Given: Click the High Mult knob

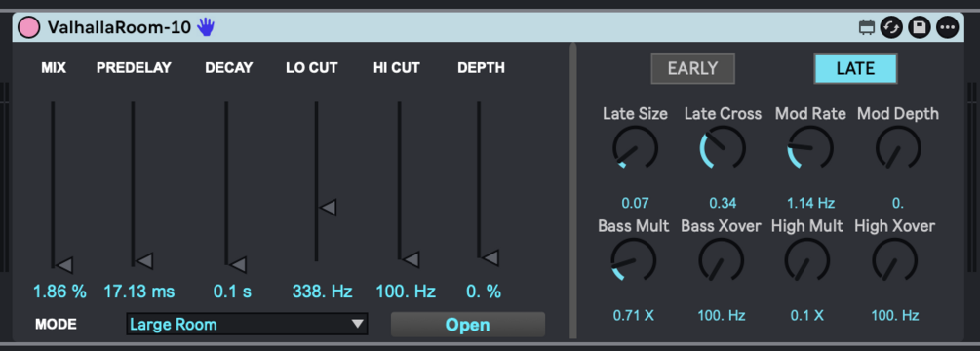Looking at the screenshot, I should tap(806, 259).
